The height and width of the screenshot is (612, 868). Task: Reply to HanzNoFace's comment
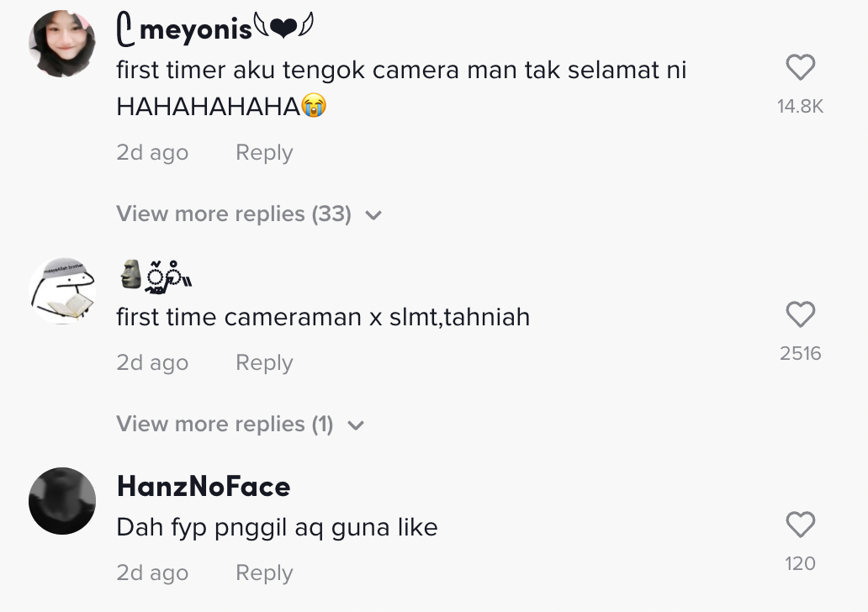[x=264, y=573]
